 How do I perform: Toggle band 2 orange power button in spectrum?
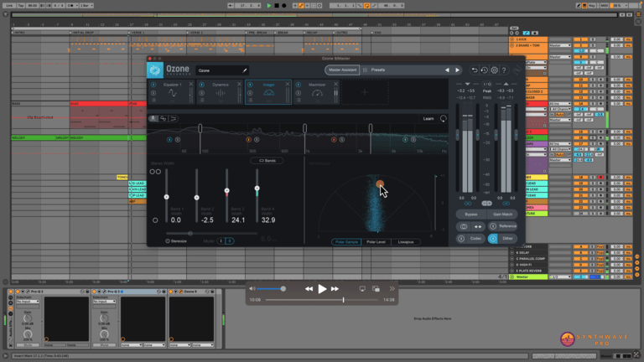[248, 140]
